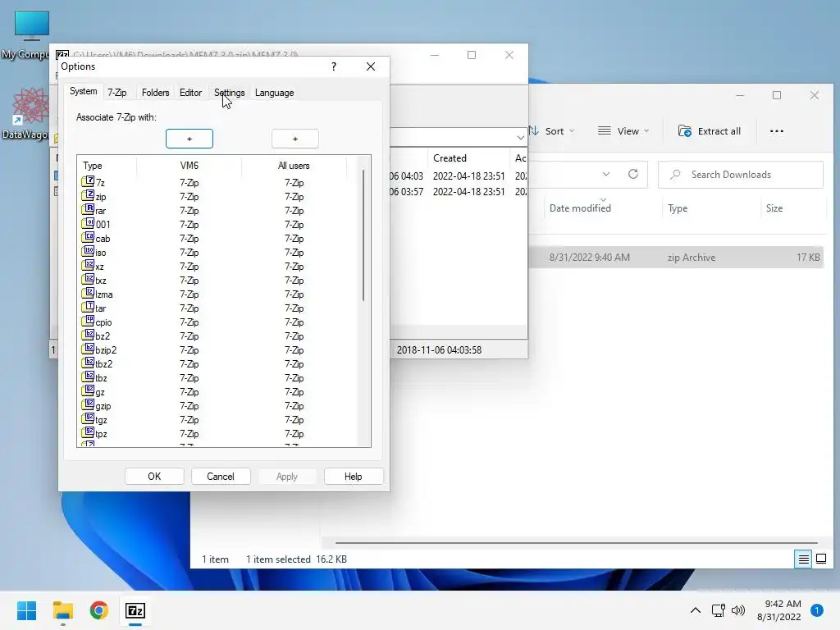Show hidden tray icons chevron
Viewport: 840px width, 630px height.
tap(696, 610)
